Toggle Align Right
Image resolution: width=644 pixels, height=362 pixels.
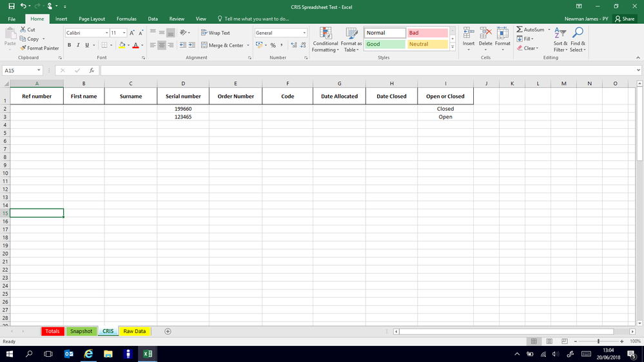[x=170, y=45]
